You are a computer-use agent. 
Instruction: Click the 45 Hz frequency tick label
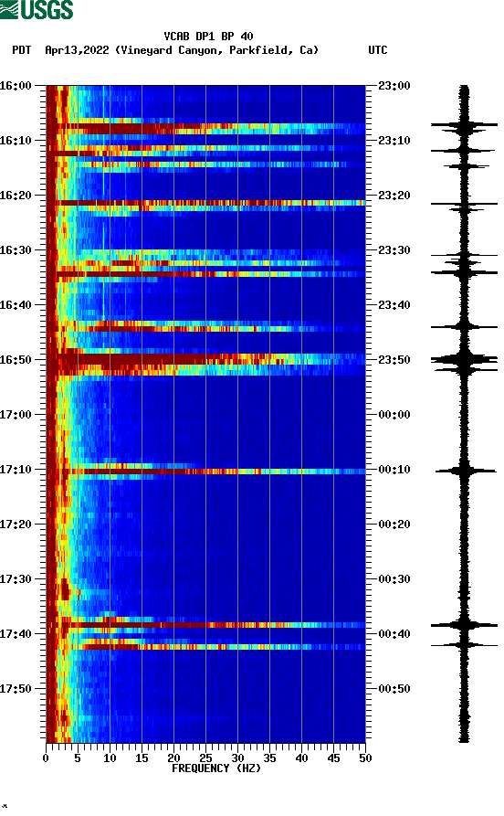pos(333,758)
